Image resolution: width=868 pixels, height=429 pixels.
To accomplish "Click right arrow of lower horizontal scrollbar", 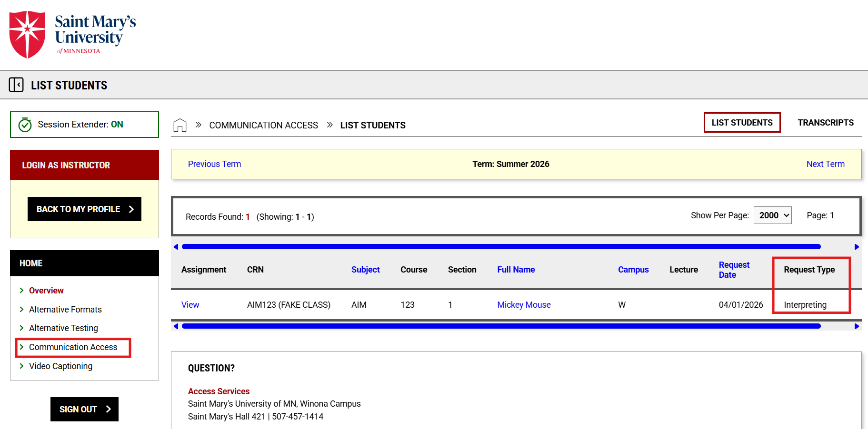I will (857, 326).
